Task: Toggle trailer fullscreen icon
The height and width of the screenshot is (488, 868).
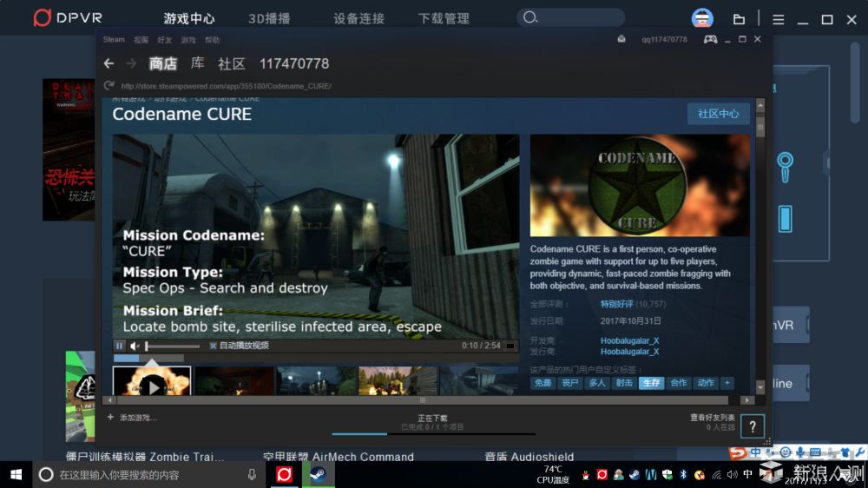Action: 510,346
